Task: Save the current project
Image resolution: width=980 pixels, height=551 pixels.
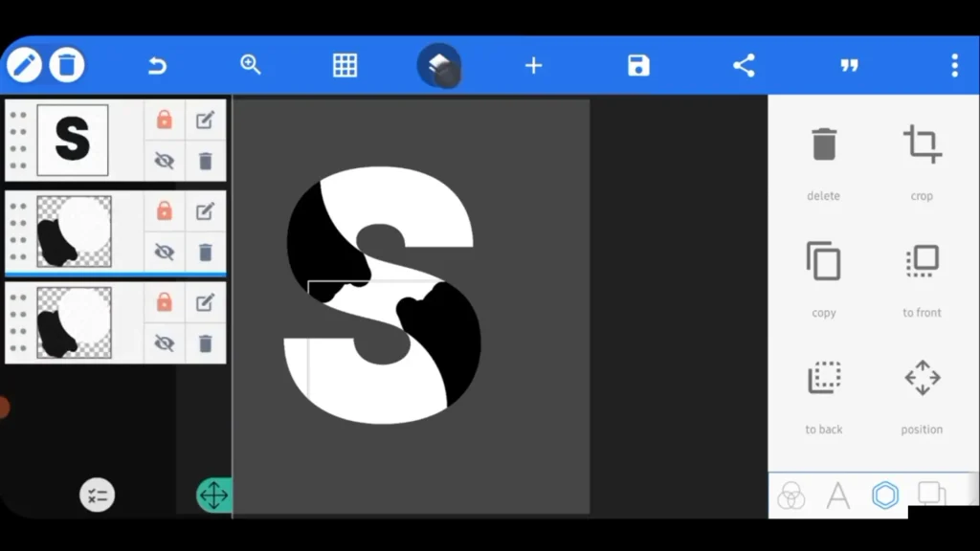Action: [x=637, y=65]
